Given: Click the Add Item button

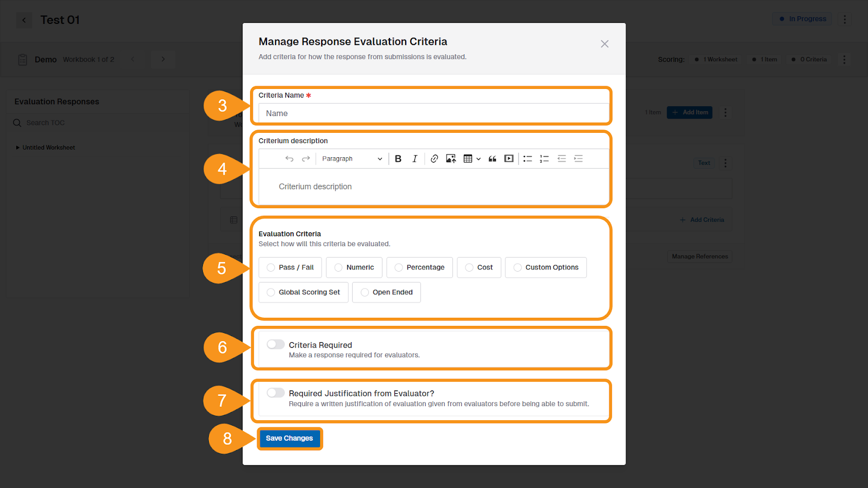Looking at the screenshot, I should (x=690, y=112).
